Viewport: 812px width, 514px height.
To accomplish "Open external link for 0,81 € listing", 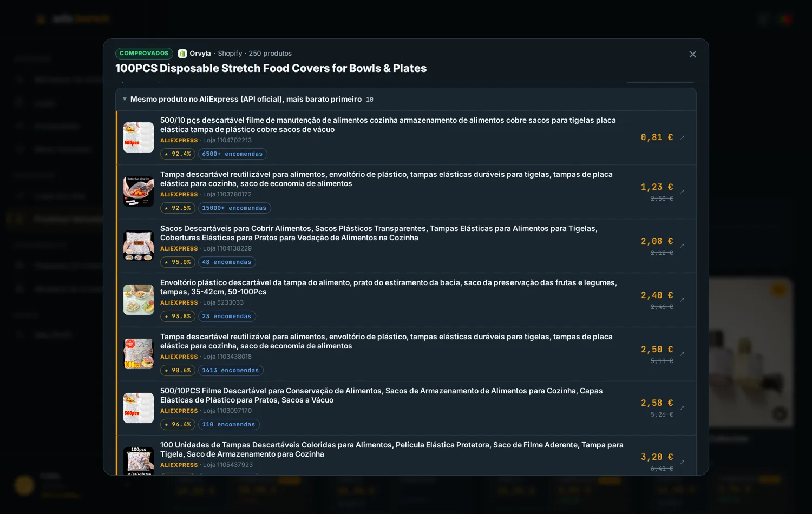I will point(682,137).
